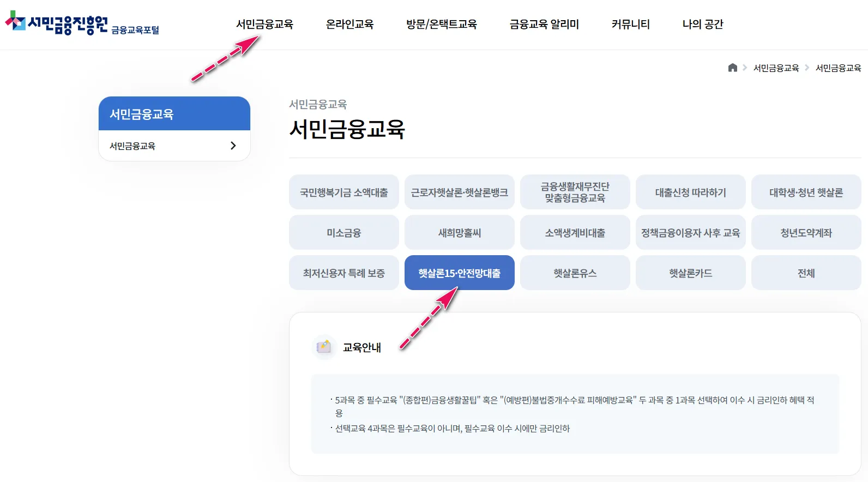868x482 pixels.
Task: Select the 대출신청 따라하기 category
Action: (x=691, y=192)
